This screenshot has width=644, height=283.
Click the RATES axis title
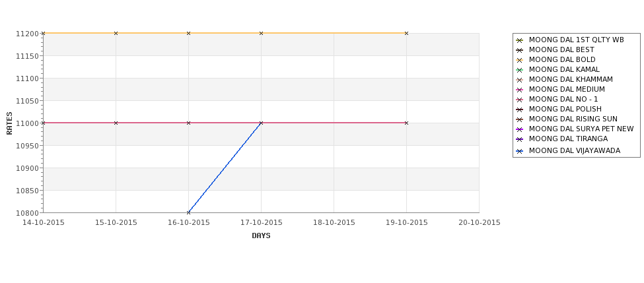point(9,123)
